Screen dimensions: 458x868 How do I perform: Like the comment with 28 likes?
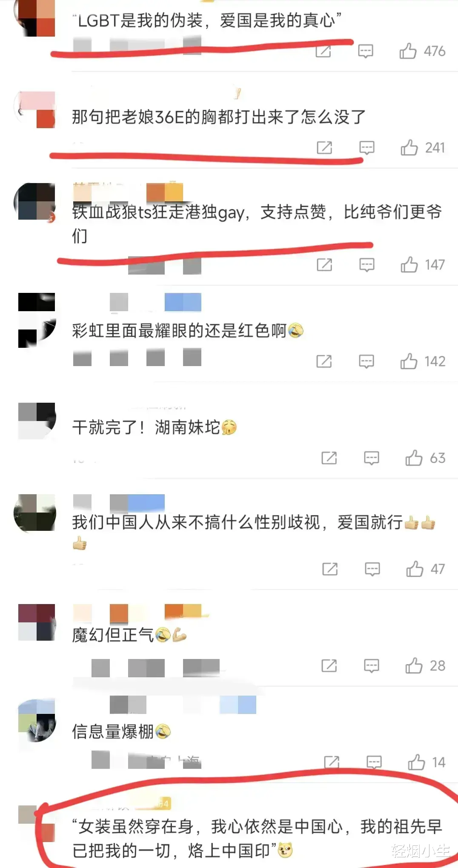click(414, 665)
